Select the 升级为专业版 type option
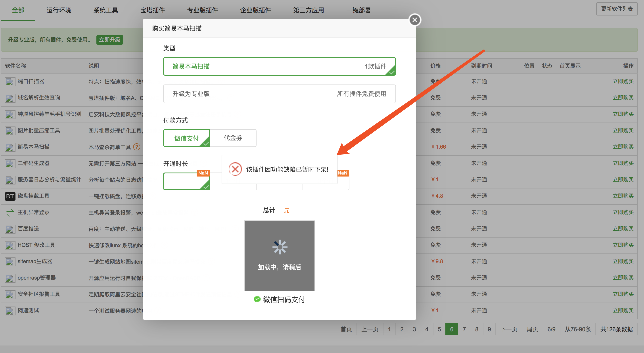644x353 pixels. click(x=279, y=94)
